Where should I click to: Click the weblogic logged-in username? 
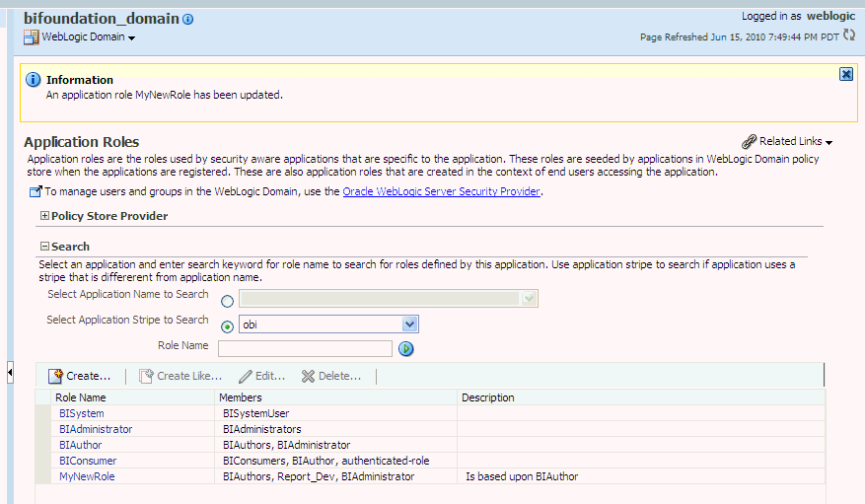(x=830, y=16)
